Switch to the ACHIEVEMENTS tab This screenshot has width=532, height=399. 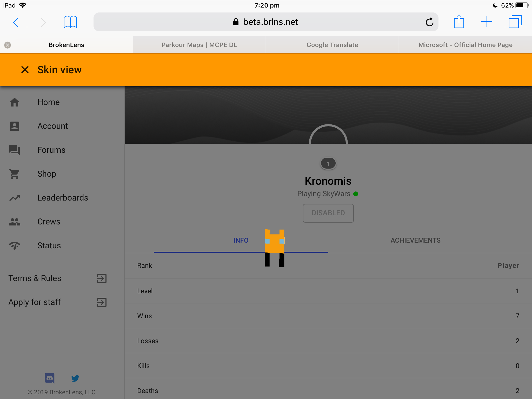click(x=415, y=240)
